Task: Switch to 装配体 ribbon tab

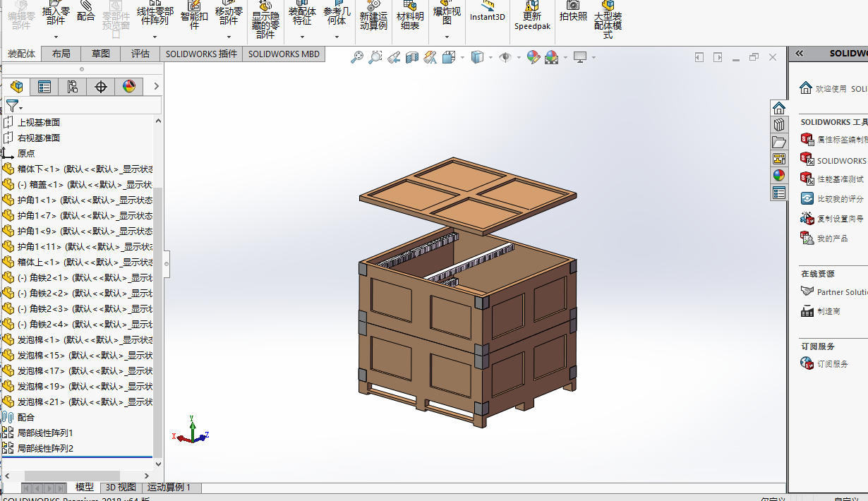Action: (x=21, y=54)
